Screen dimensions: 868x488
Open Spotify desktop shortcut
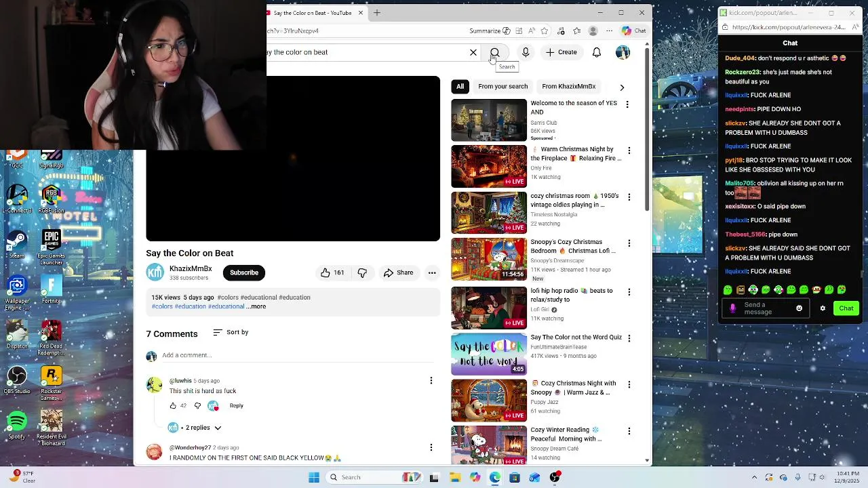(17, 424)
